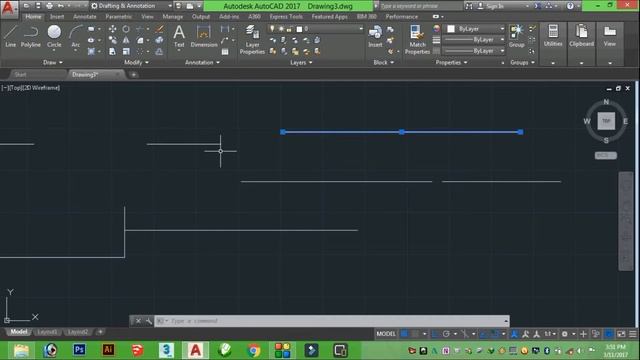
Task: Switch to the Annotate ribbon tab
Action: tap(84, 17)
